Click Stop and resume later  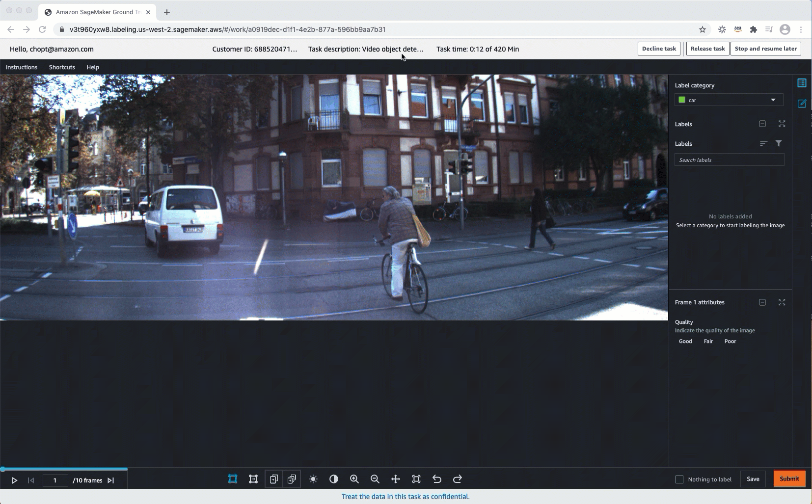(x=765, y=49)
